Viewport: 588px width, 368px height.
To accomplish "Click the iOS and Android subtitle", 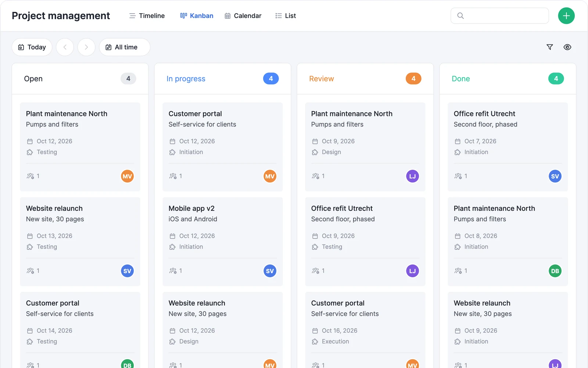I will 193,219.
